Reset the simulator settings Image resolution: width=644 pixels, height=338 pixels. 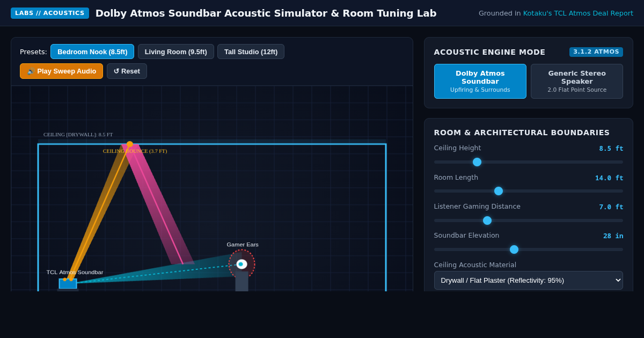(127, 71)
